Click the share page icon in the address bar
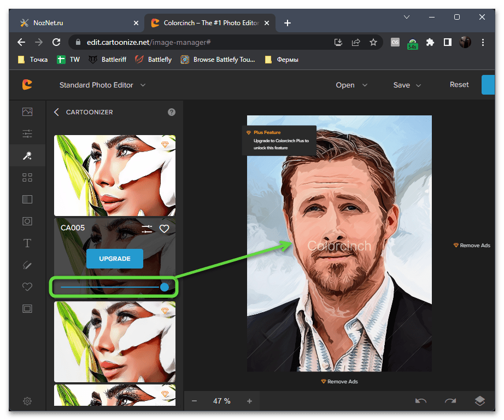 click(356, 42)
